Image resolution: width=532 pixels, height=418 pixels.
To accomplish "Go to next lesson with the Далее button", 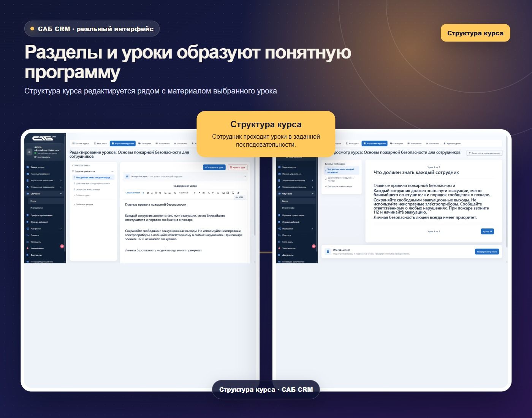I will pyautogui.click(x=487, y=231).
